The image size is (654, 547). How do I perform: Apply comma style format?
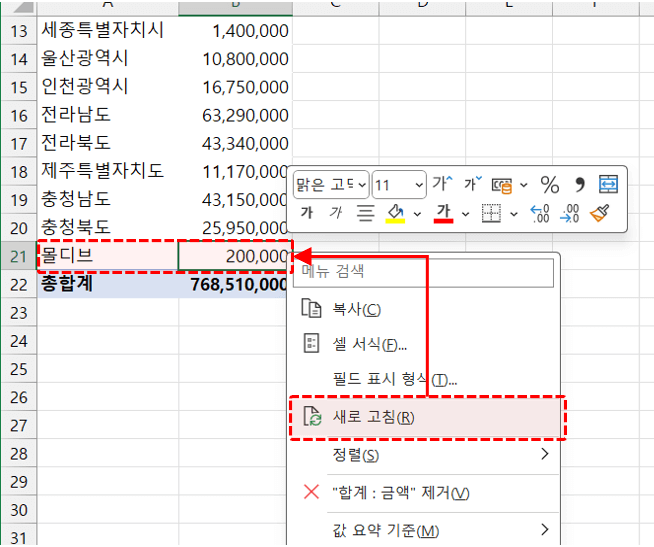point(580,184)
